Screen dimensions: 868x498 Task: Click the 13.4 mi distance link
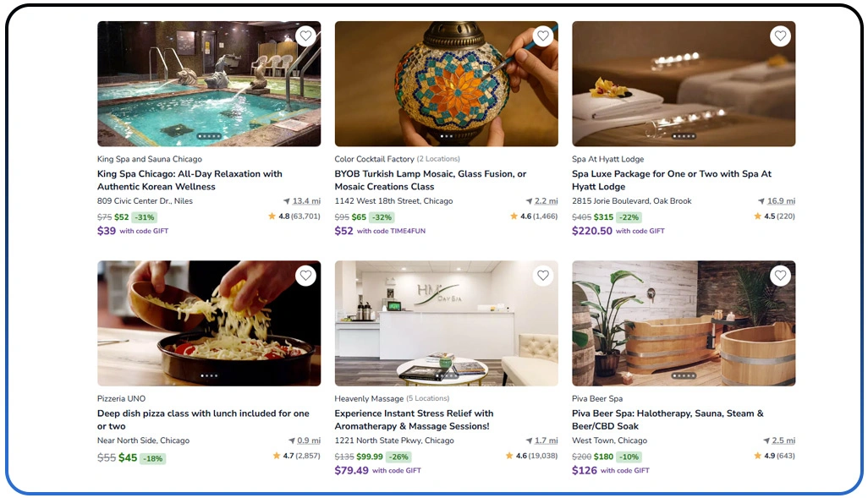tap(306, 201)
